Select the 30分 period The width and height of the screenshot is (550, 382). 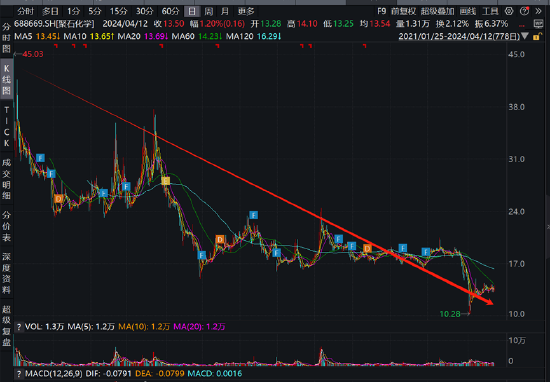[x=144, y=12]
